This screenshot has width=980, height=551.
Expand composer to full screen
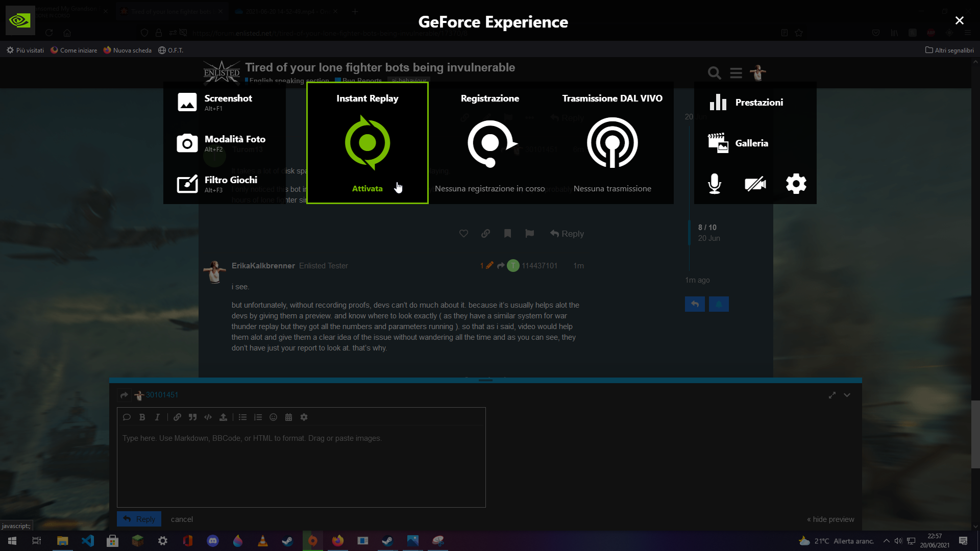[832, 395]
